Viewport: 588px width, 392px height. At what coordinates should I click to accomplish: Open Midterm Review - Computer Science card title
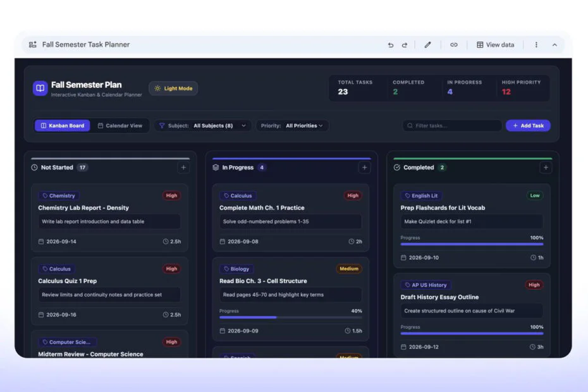click(x=90, y=353)
